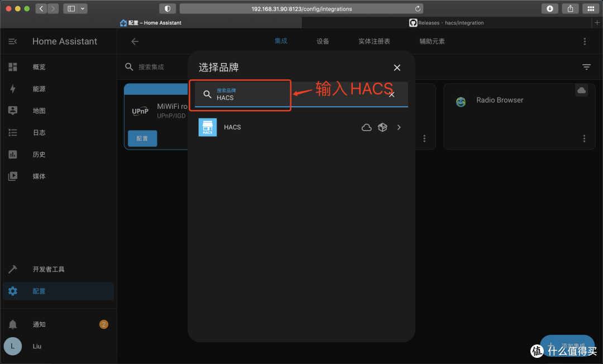Close the 选择品牌 dialog
This screenshot has height=364, width=603.
pyautogui.click(x=397, y=67)
